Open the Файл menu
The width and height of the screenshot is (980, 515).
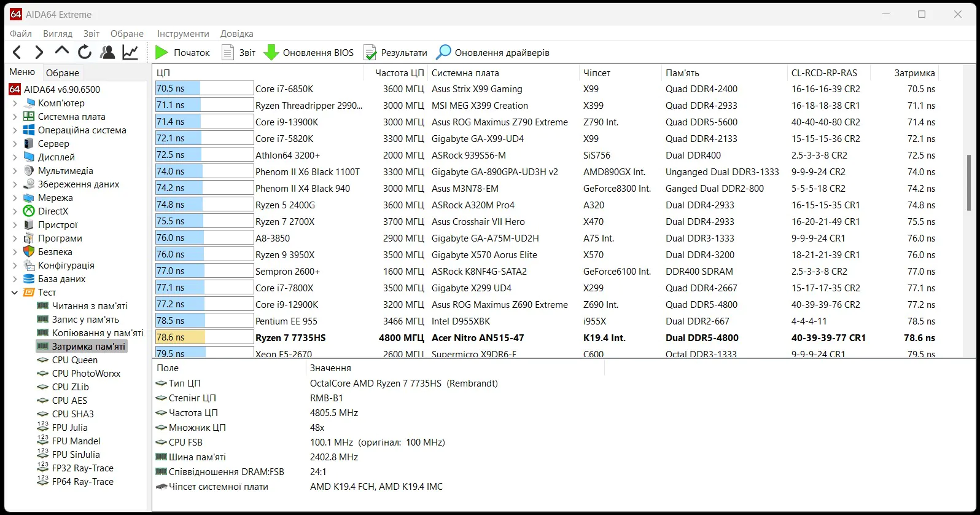pos(21,34)
